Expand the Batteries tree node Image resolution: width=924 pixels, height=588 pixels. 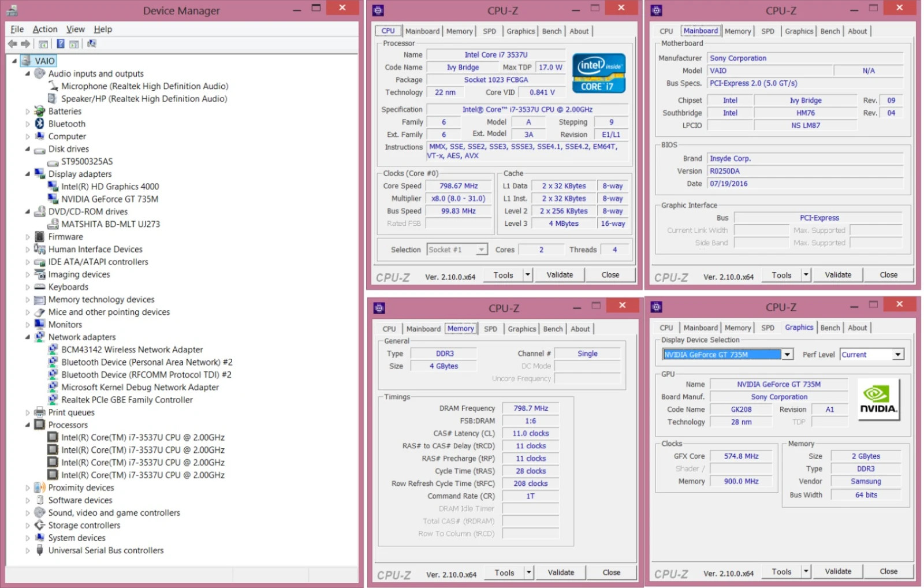[x=27, y=111]
